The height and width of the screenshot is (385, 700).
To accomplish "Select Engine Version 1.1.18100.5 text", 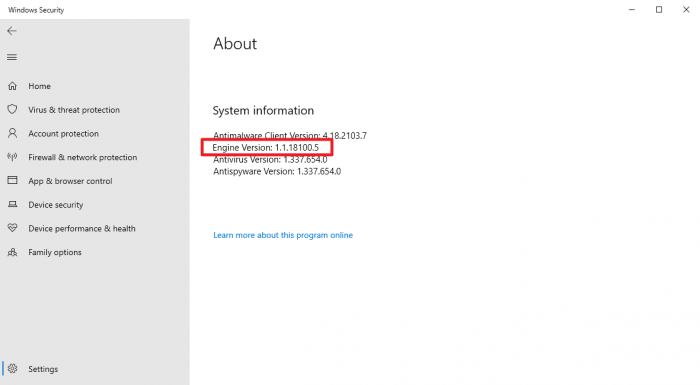I will (266, 147).
